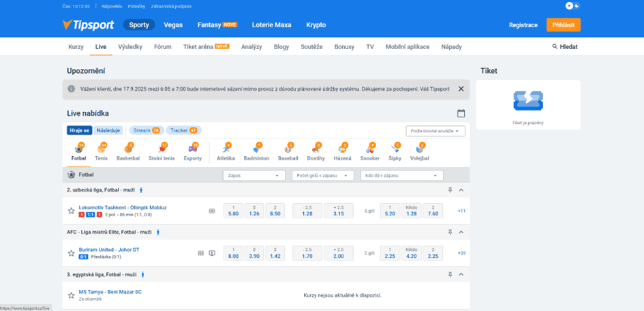Open the calendar icon beside Live nabídka
Screen dimensions: 644x311
(x=461, y=113)
